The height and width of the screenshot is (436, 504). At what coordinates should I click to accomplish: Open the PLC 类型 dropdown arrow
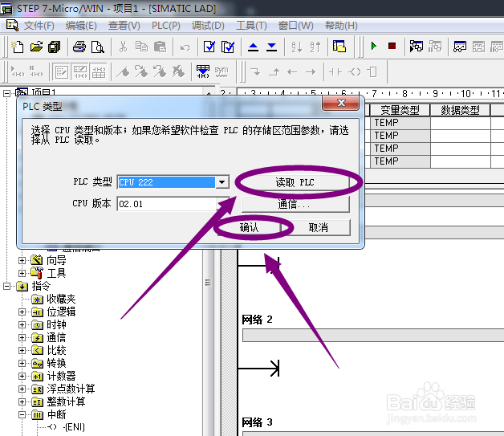[222, 182]
